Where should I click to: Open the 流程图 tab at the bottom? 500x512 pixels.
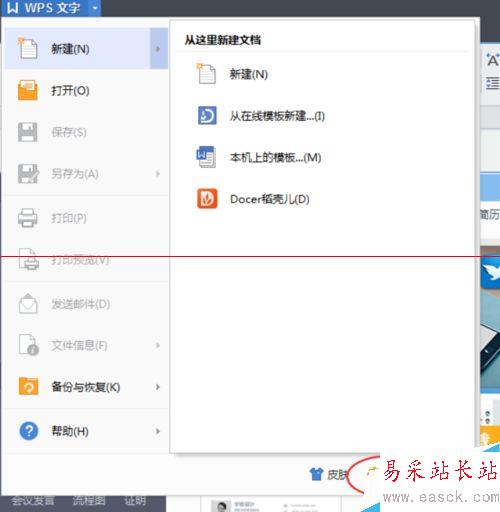tap(89, 500)
